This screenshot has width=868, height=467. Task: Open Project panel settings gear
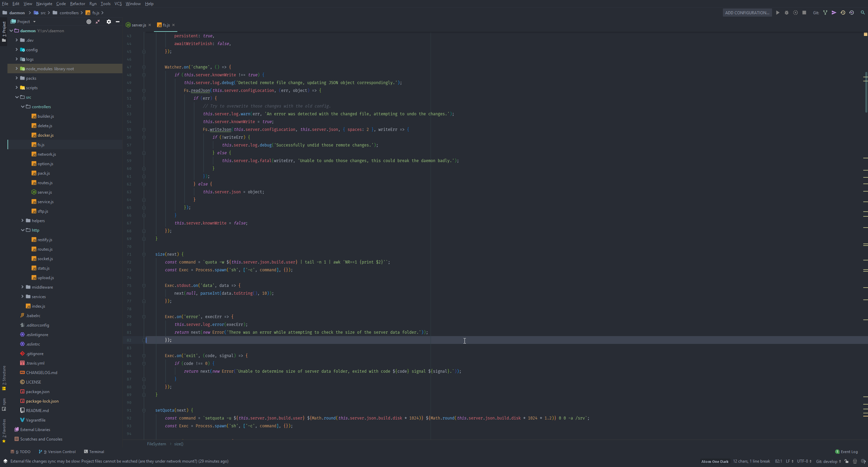[x=108, y=22]
